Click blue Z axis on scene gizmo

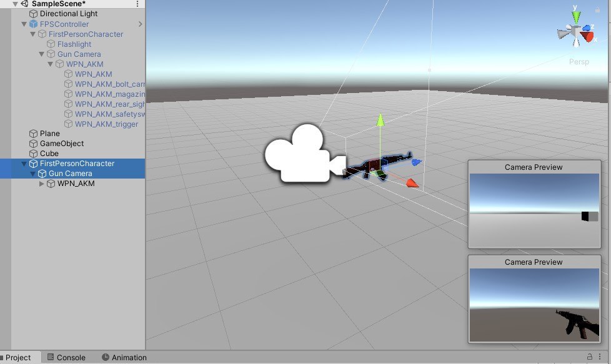point(587,27)
